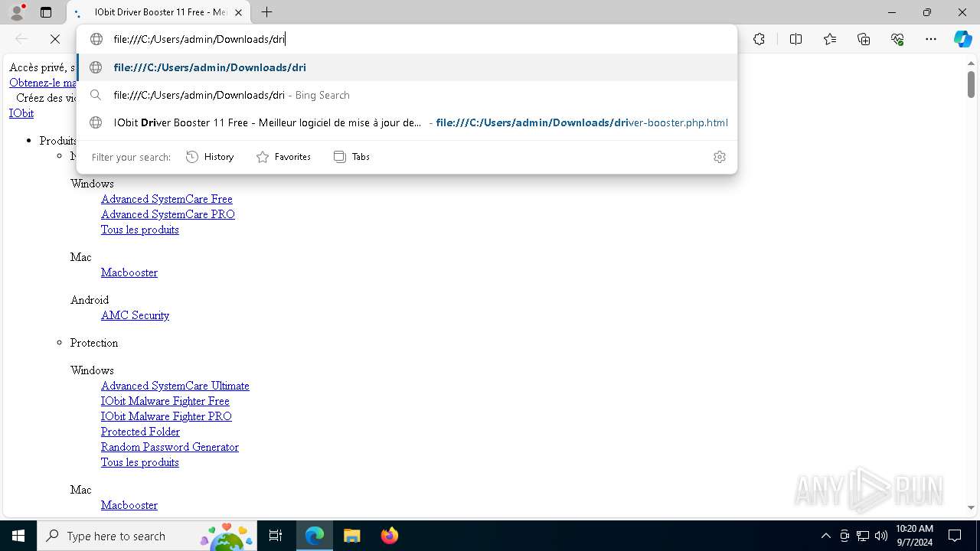
Task: Open Microsoft Edge from taskbar
Action: pos(315,536)
